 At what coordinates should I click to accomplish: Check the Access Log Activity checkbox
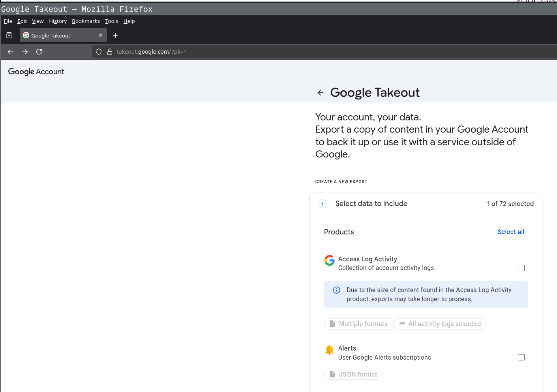click(521, 268)
